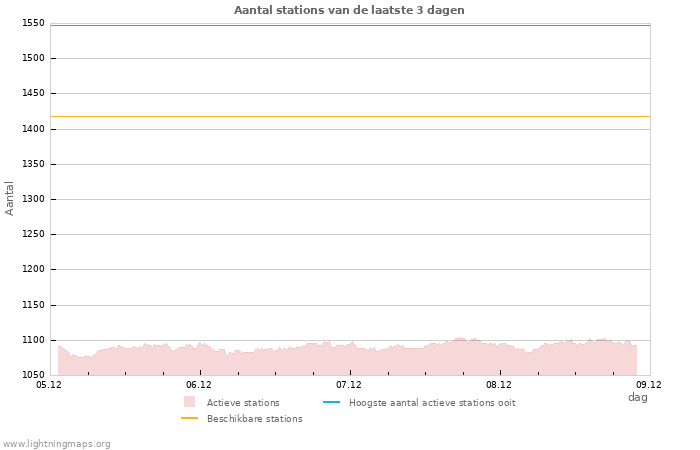Image resolution: width=700 pixels, height=450 pixels.
Task: Select the 09.12 date tick label
Action: click(x=649, y=384)
